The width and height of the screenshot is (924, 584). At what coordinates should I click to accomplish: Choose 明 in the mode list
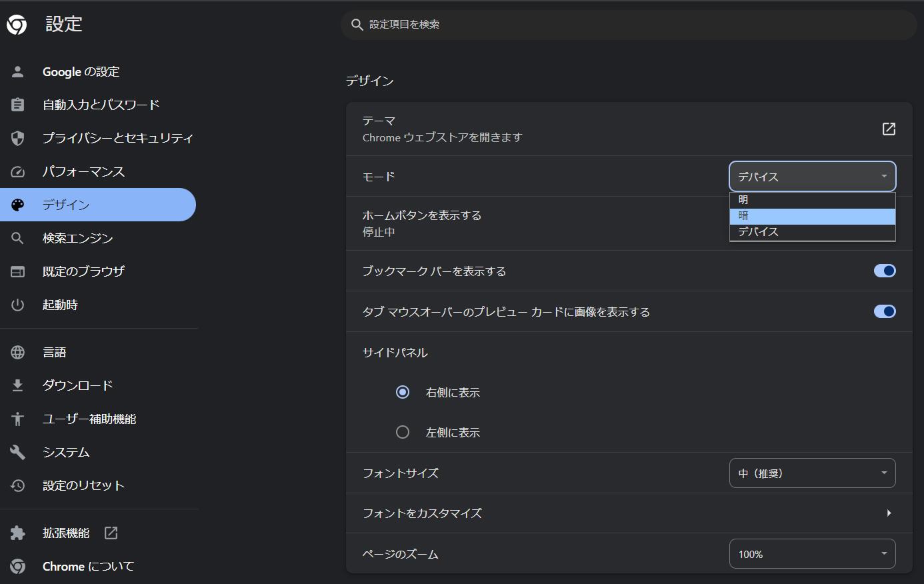(x=813, y=200)
